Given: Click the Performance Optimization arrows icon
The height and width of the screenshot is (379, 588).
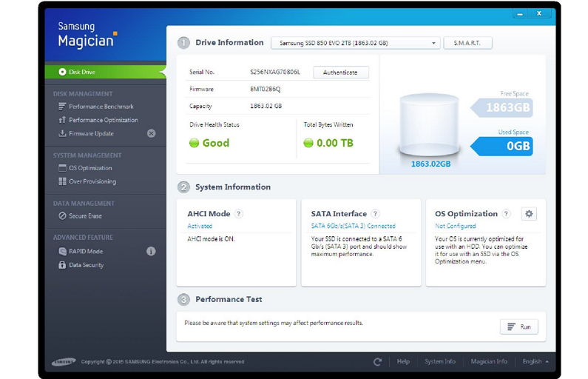Looking at the screenshot, I should point(62,120).
